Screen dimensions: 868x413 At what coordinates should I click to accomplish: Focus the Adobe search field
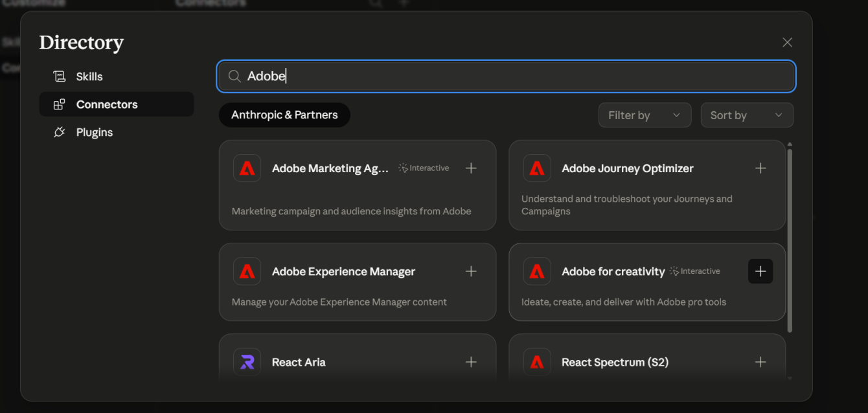tap(506, 76)
